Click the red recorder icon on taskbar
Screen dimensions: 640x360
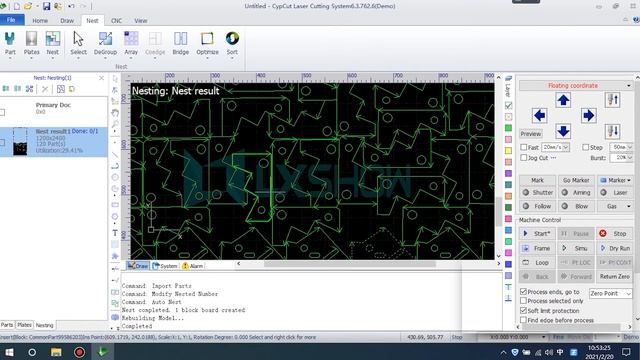click(x=79, y=352)
